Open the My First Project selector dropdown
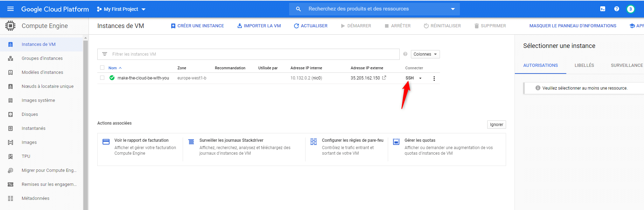Screen dimensions: 644x210 coord(121,9)
